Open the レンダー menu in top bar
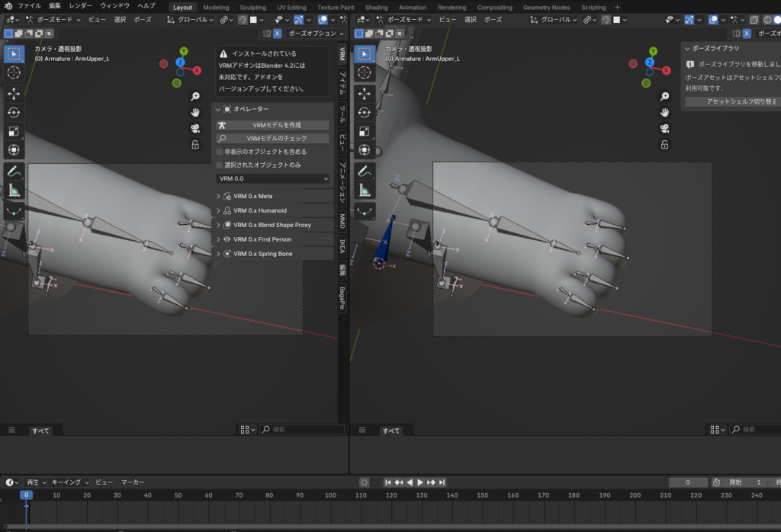This screenshot has height=532, width=781. (x=81, y=6)
